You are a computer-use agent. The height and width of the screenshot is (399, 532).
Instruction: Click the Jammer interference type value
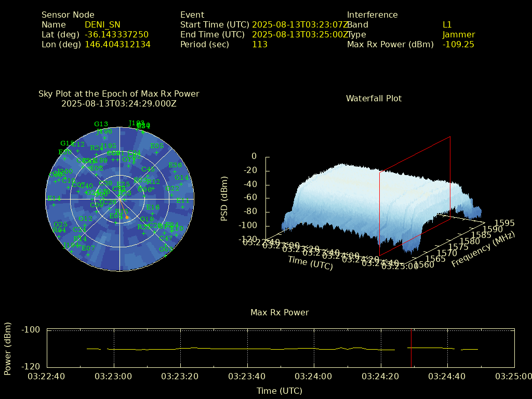coord(458,34)
